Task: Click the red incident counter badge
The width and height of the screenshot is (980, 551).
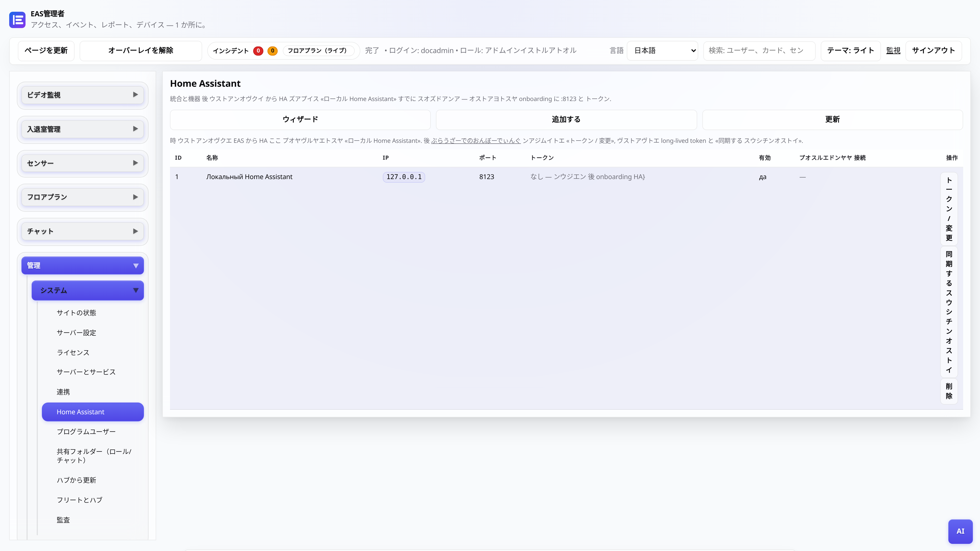Action: (258, 51)
